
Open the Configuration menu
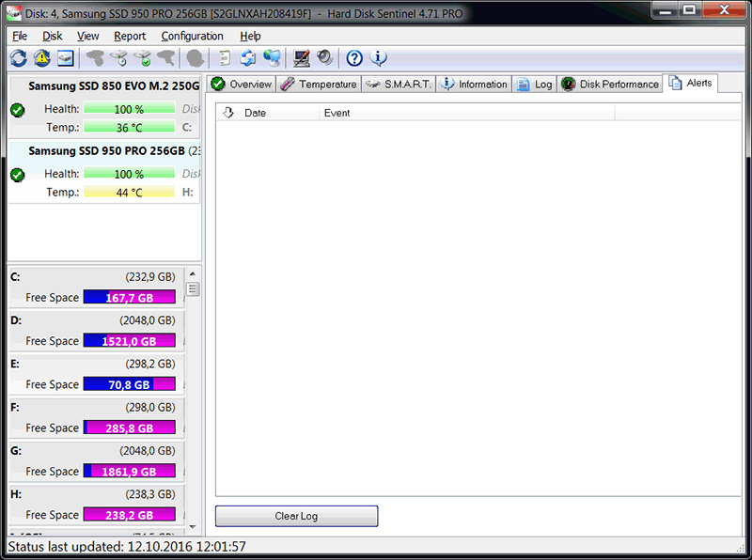193,36
